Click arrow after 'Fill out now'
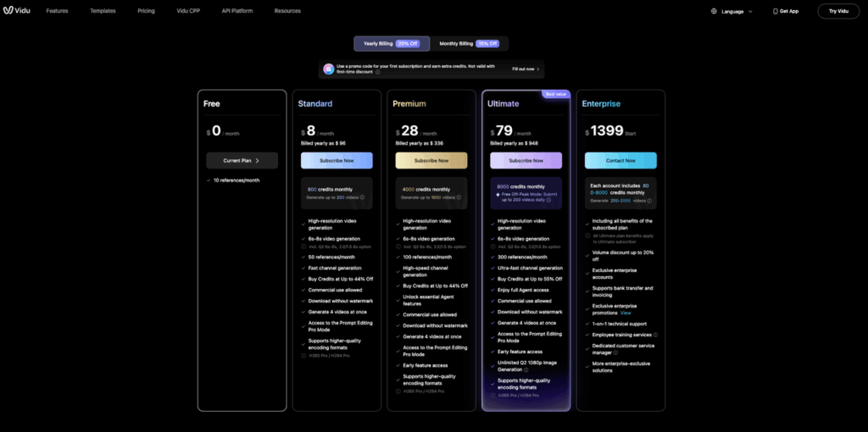The image size is (868, 432). pos(538,69)
